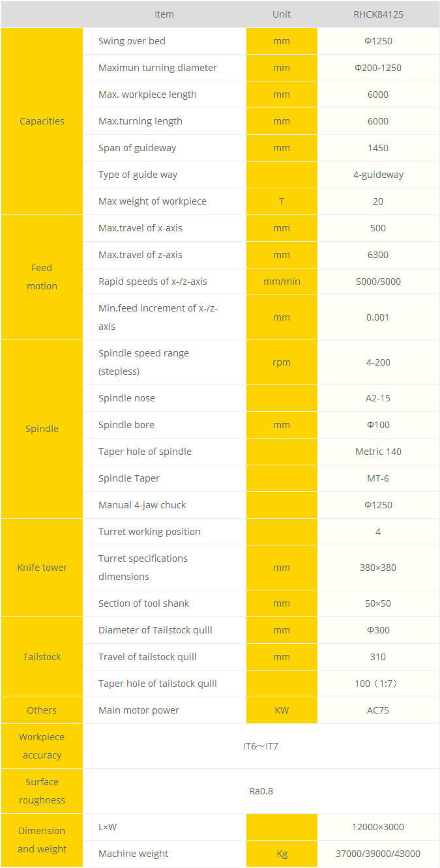
Task: Select the Spindle category cell
Action: click(x=42, y=429)
